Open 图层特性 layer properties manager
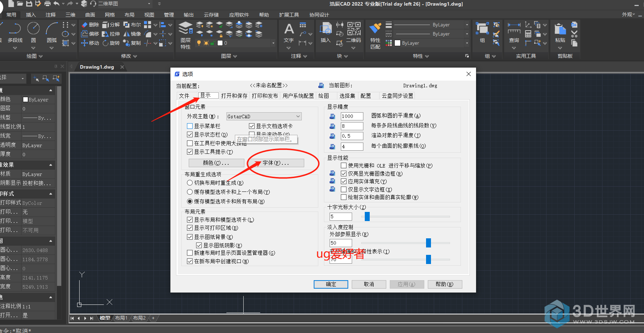 click(186, 35)
